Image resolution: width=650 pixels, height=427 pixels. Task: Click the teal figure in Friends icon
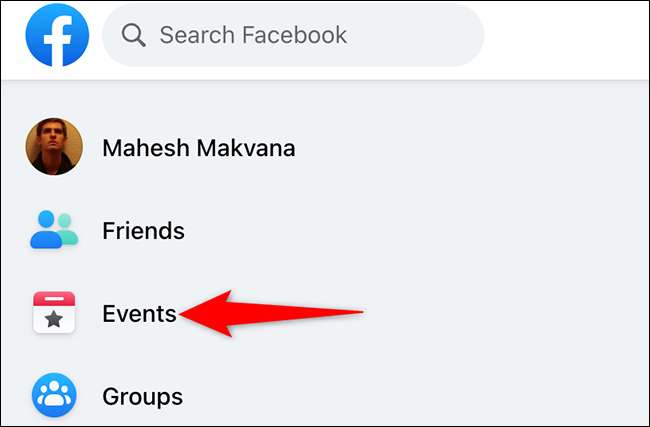click(66, 229)
